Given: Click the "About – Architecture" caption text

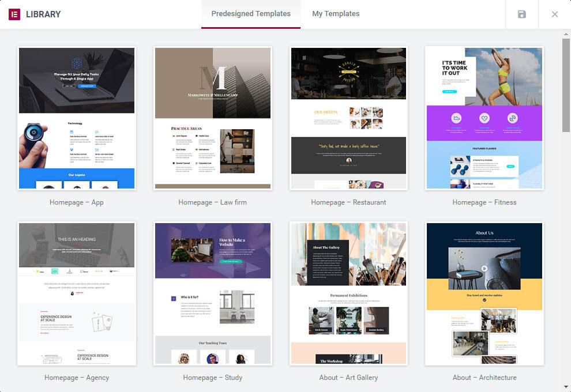Looking at the screenshot, I should coord(484,378).
